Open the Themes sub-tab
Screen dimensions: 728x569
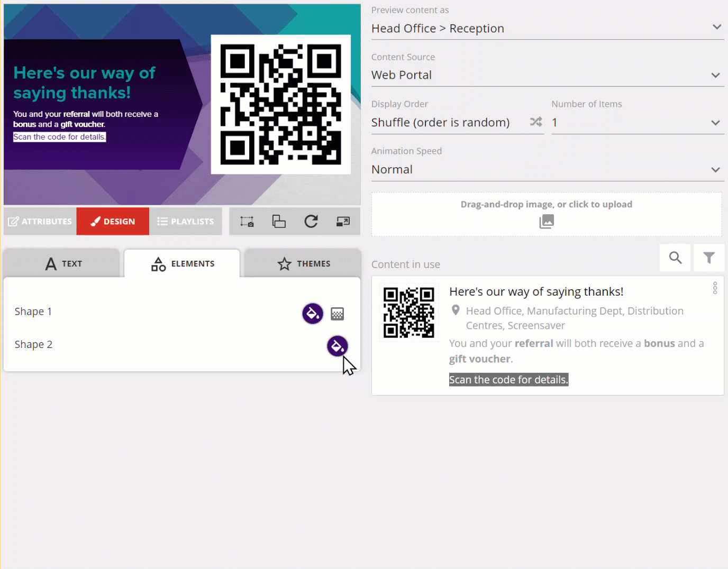point(303,263)
